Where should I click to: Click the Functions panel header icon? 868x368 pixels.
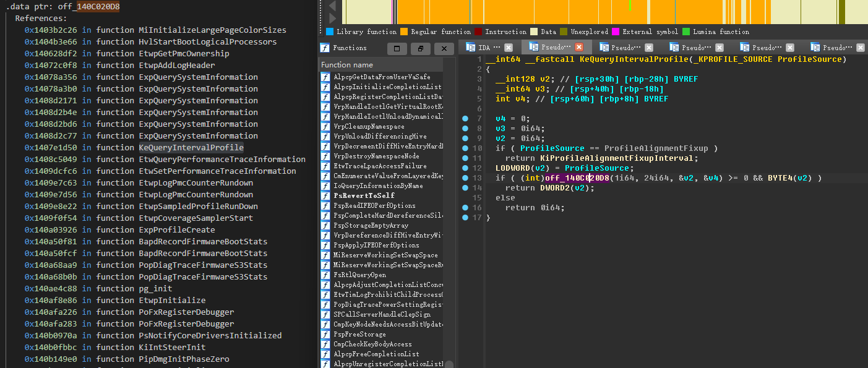tap(325, 48)
